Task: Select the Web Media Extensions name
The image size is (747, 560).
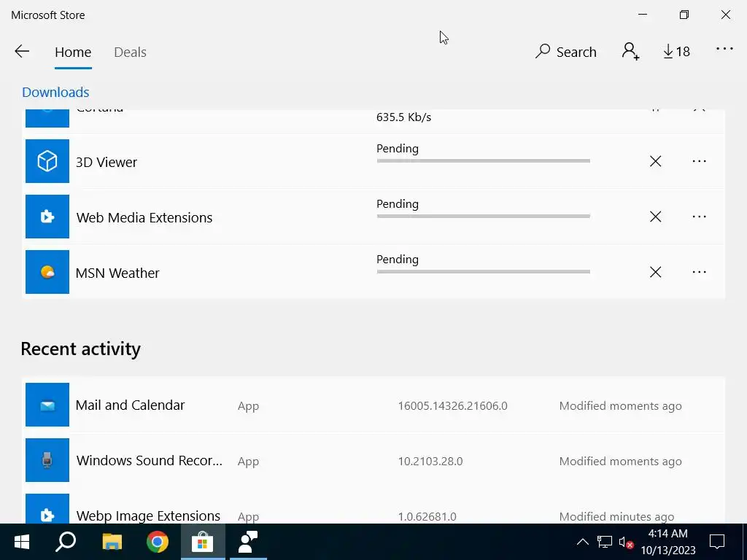Action: click(144, 217)
